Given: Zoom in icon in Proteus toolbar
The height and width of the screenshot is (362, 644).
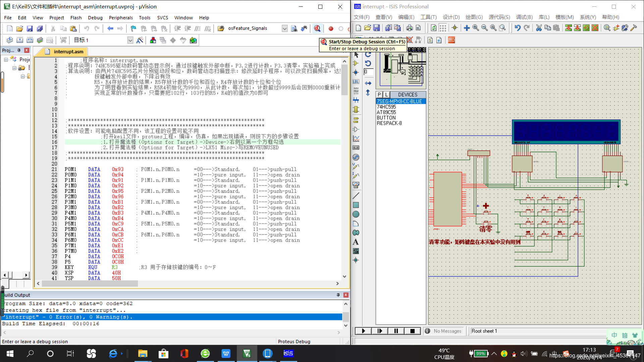Looking at the screenshot, I should coord(476,28).
